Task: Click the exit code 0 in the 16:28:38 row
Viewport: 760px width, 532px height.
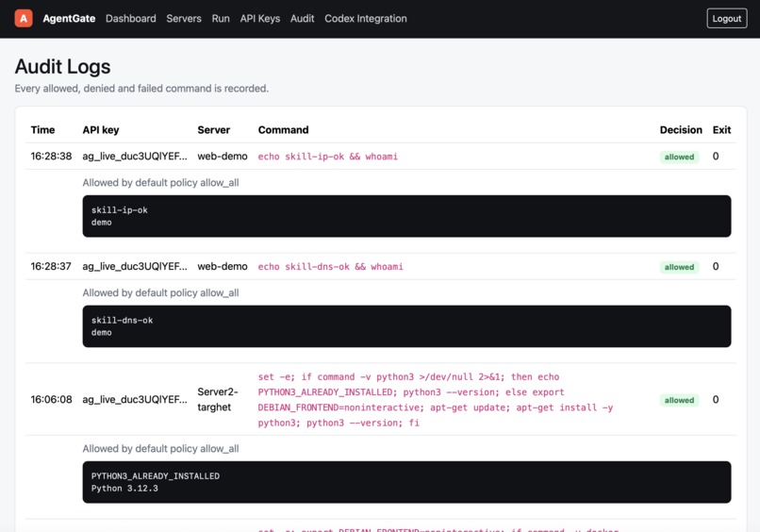Action: coord(716,157)
